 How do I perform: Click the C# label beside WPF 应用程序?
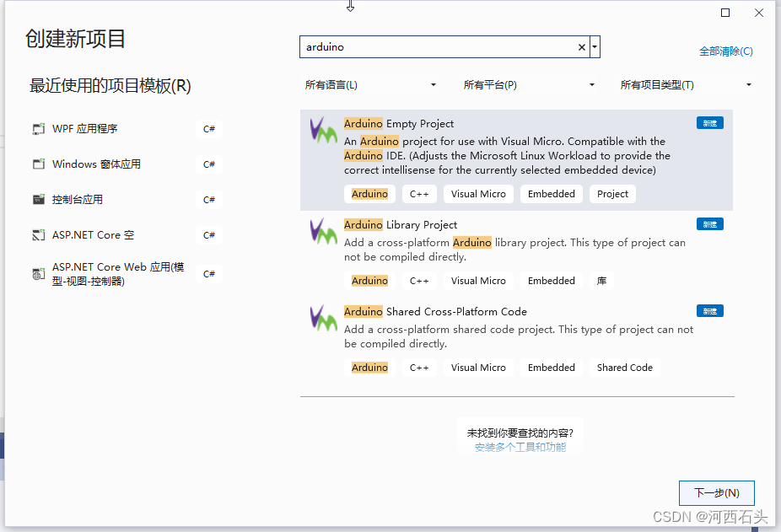tap(208, 129)
